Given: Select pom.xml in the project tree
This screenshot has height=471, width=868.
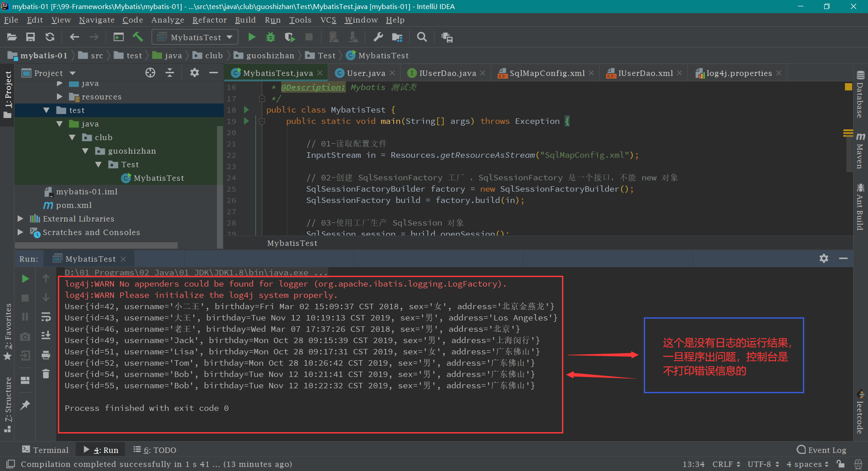Looking at the screenshot, I should [x=74, y=205].
